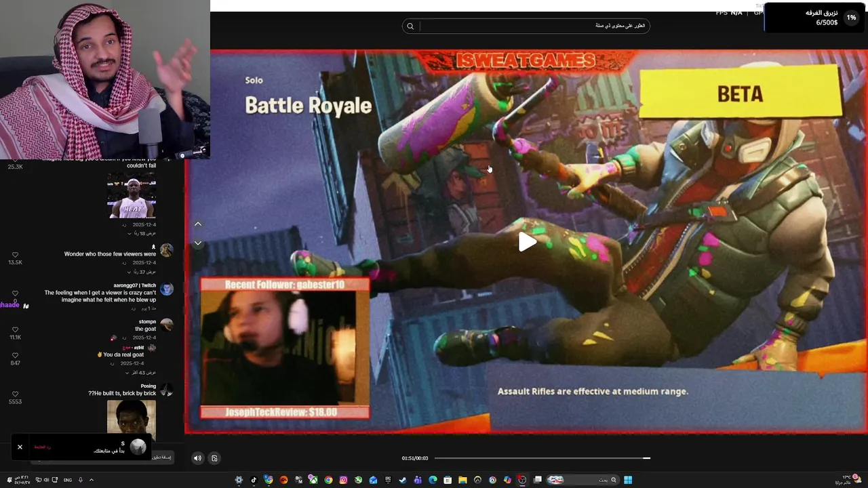This screenshot has height=488, width=868.
Task: Open Copilot from the taskbar
Action: point(507,480)
